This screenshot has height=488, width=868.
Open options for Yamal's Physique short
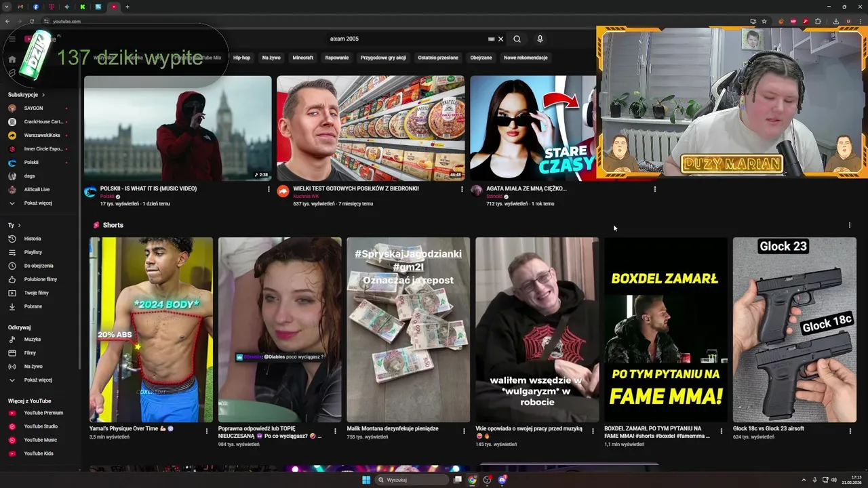pos(207,431)
